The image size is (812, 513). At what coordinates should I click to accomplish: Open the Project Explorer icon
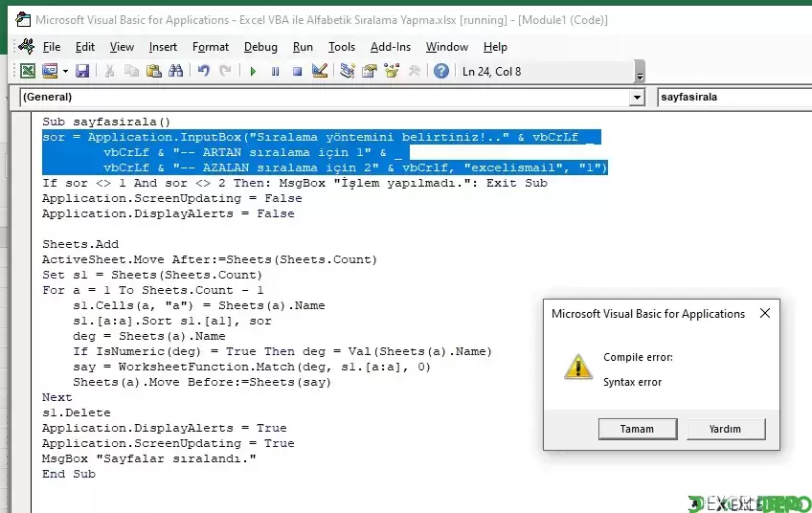[x=347, y=71]
